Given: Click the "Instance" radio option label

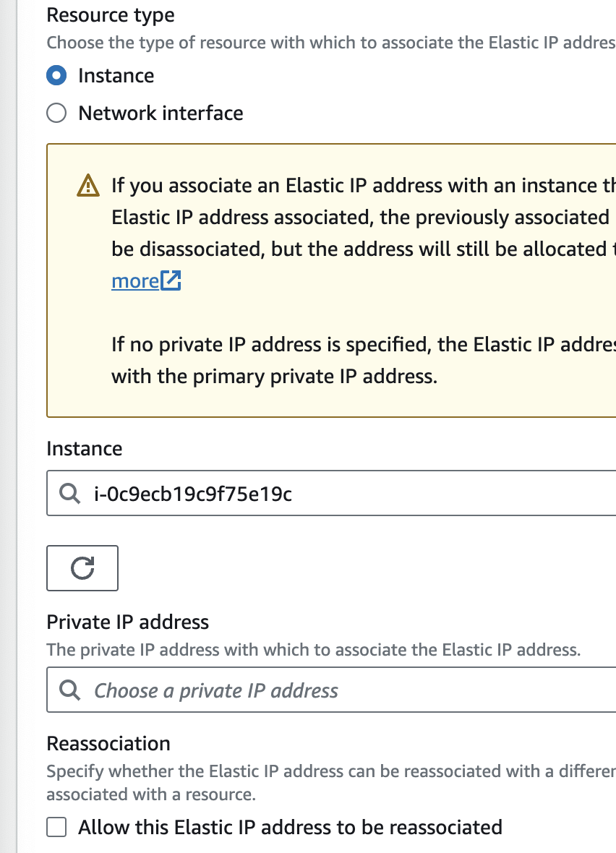Looking at the screenshot, I should point(116,76).
